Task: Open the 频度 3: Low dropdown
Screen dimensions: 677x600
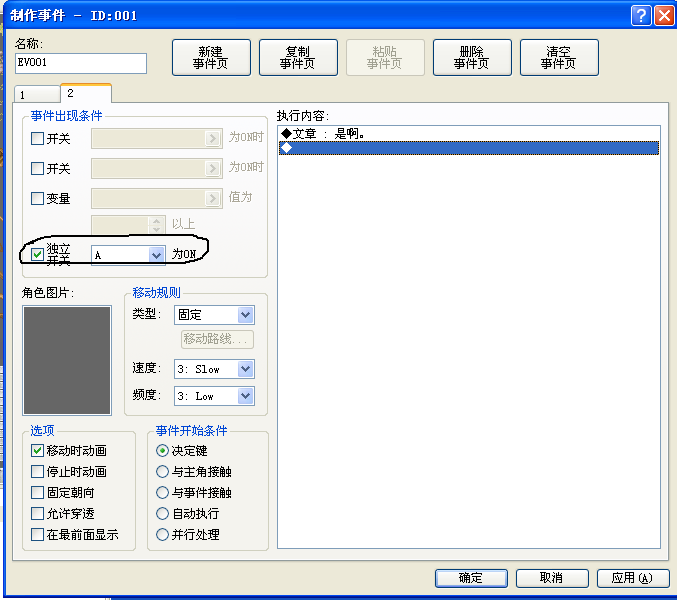Action: pyautogui.click(x=214, y=396)
